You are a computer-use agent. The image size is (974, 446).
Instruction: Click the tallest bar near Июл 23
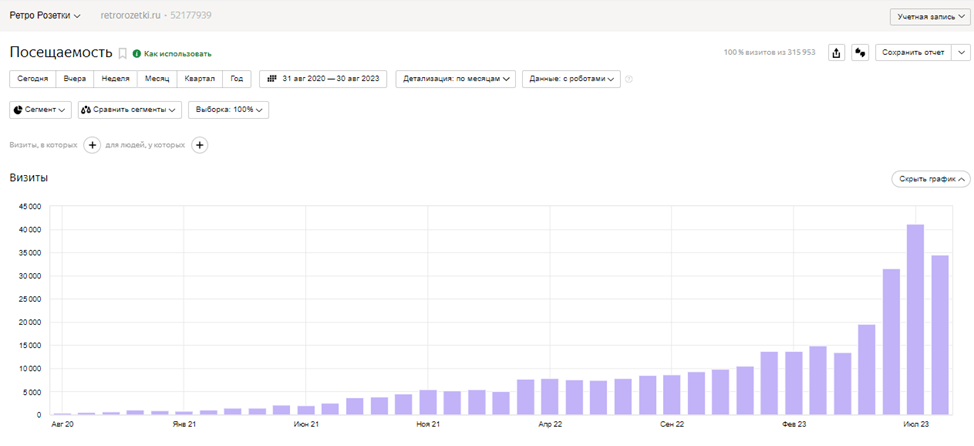tap(915, 319)
